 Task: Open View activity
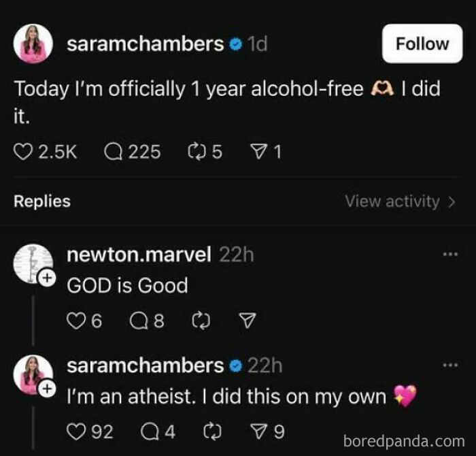tap(400, 201)
